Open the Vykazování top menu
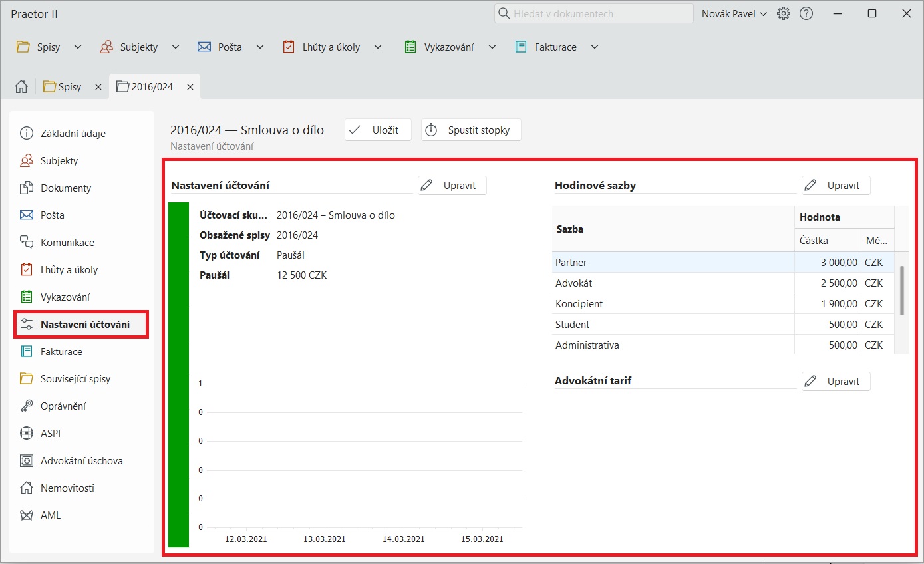Screen dimensions: 924x564 [x=448, y=47]
